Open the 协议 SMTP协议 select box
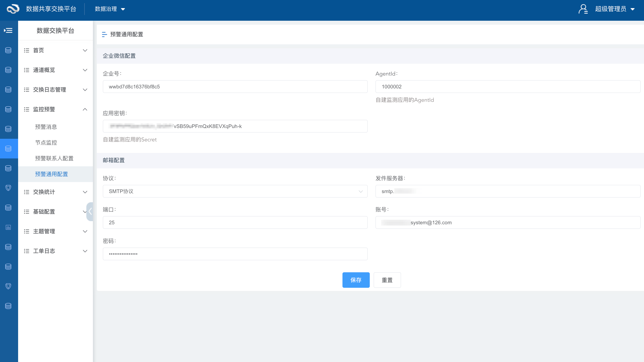Viewport: 644px width, 362px height. click(x=235, y=191)
